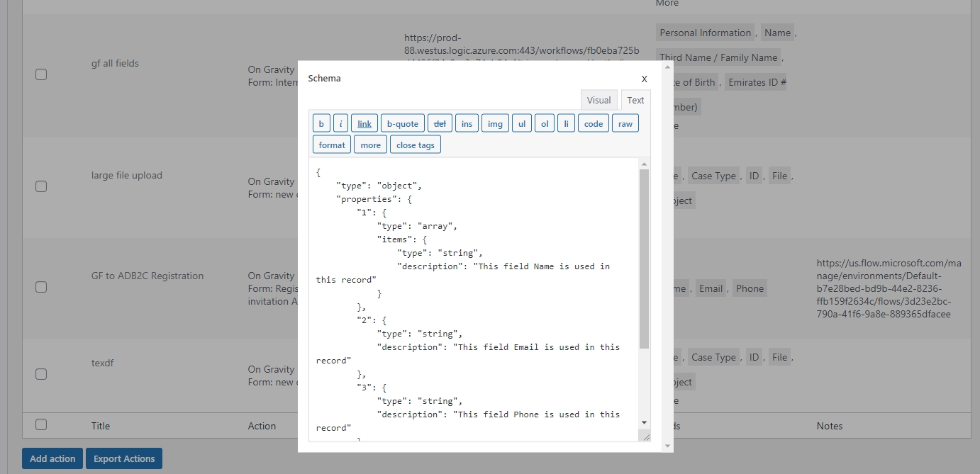Click the Schema dialog title
Viewport: 980px width, 474px height.
324,78
